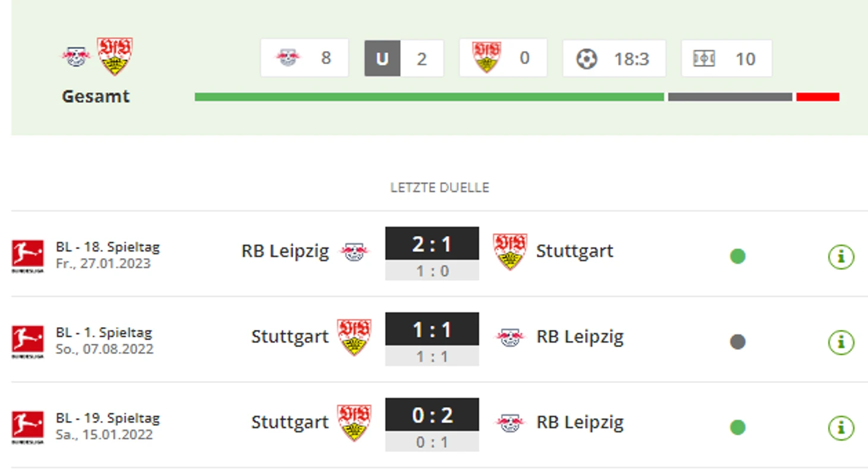The width and height of the screenshot is (868, 471).
Task: Click red segment of the Gesamt bar
Action: pyautogui.click(x=818, y=97)
